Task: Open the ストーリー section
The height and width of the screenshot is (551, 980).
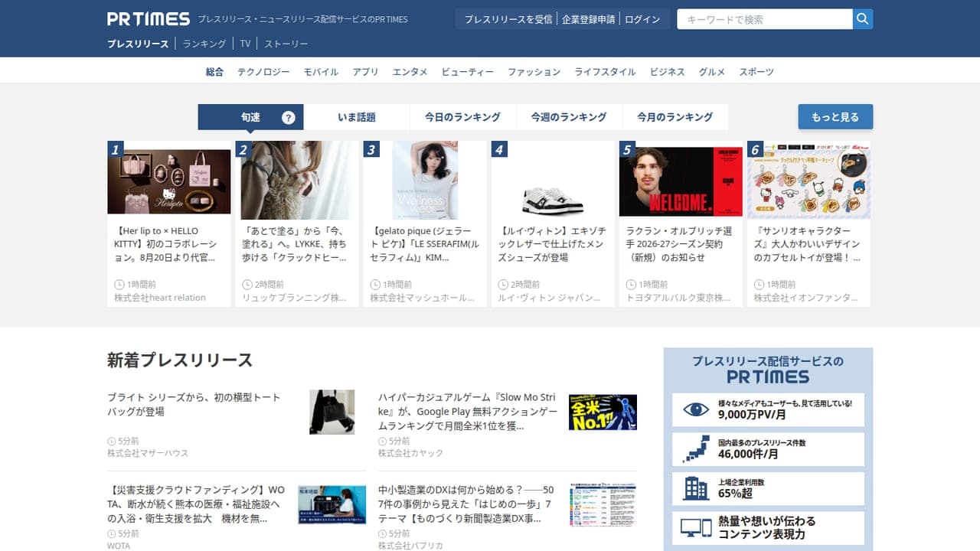Action: [286, 44]
